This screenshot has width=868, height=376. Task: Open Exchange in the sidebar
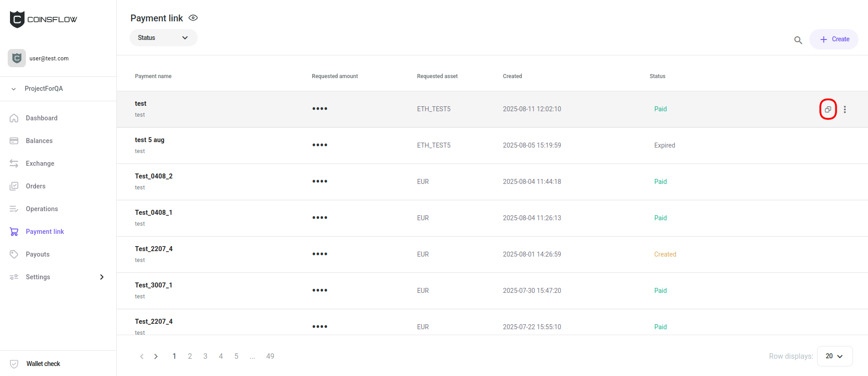click(40, 163)
